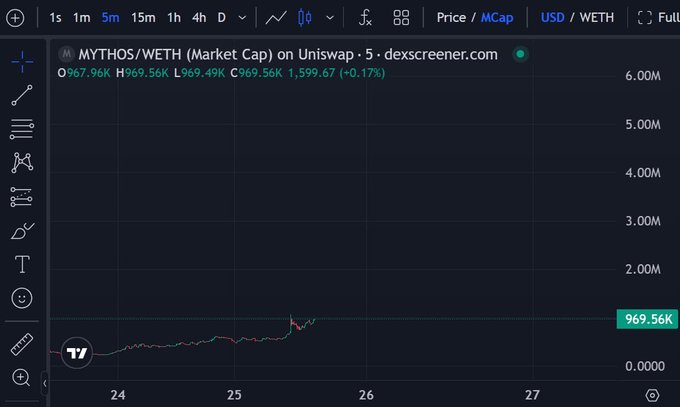
Task: Click the 0.0000 price axis label
Action: click(645, 366)
